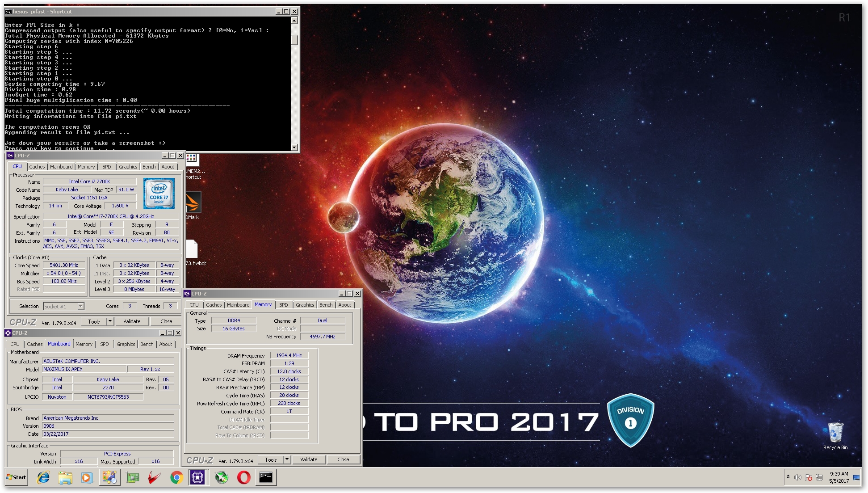The height and width of the screenshot is (493, 868).
Task: Launch Windows Media Player from taskbar
Action: click(87, 477)
